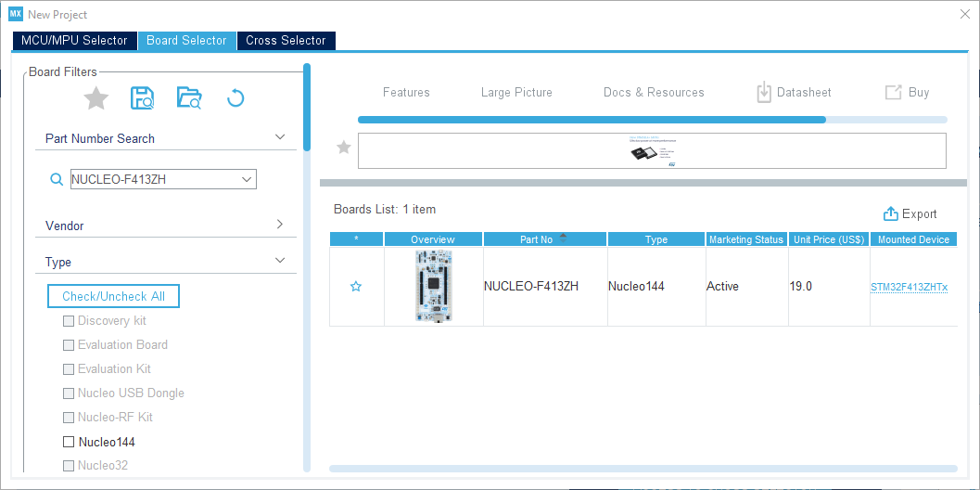The height and width of the screenshot is (490, 980).
Task: Toggle the Evaluation Board checkbox
Action: [69, 345]
